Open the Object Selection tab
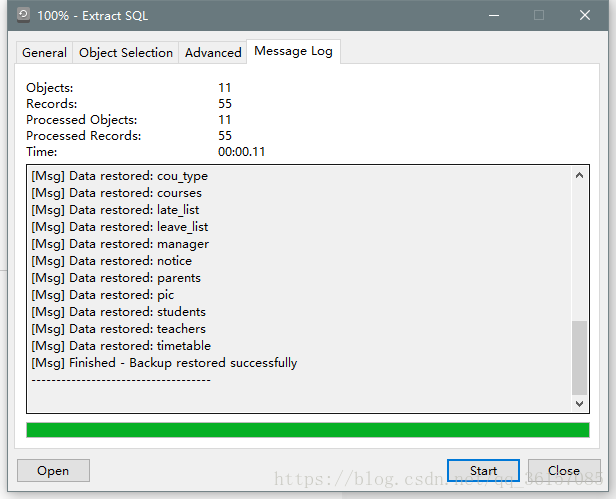 click(126, 52)
